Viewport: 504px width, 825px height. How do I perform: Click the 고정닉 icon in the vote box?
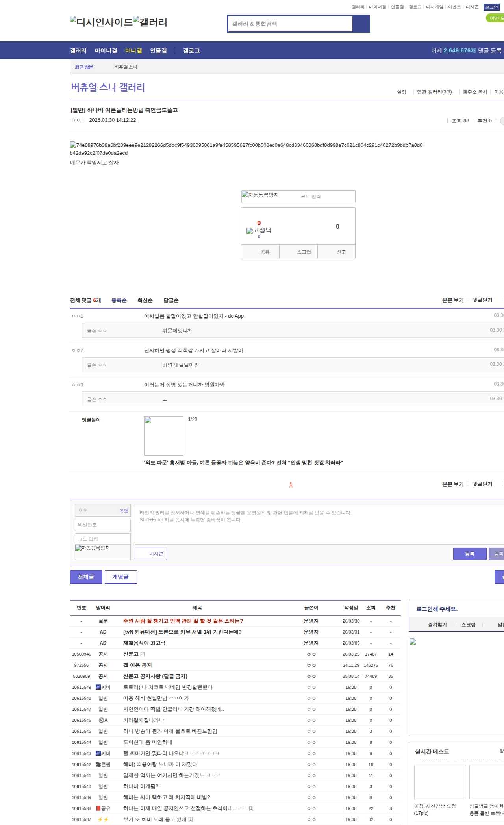tap(259, 230)
